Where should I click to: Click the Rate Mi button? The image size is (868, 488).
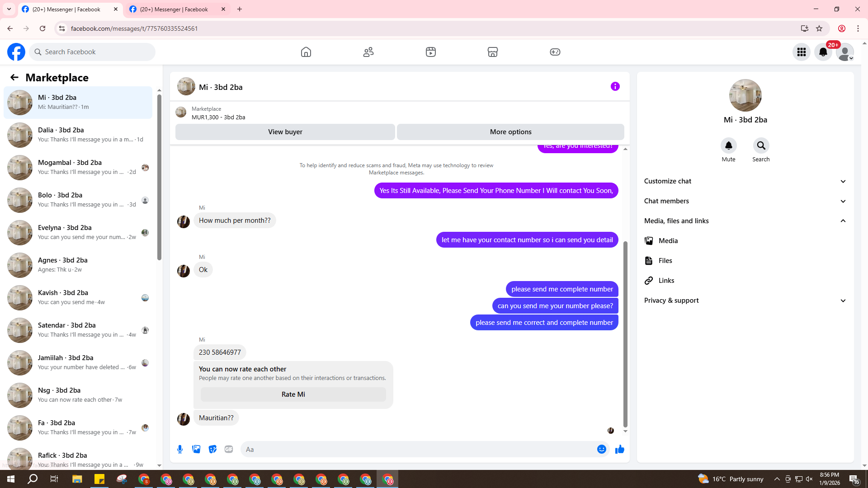(293, 394)
